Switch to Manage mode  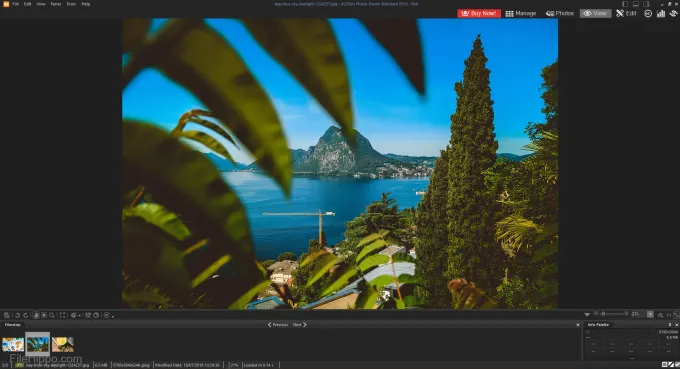[x=521, y=13]
